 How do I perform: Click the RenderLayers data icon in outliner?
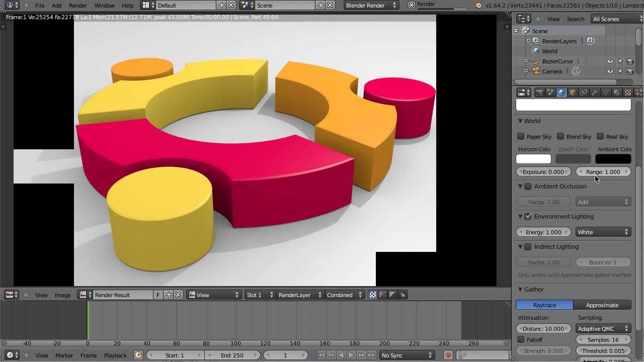click(x=591, y=41)
